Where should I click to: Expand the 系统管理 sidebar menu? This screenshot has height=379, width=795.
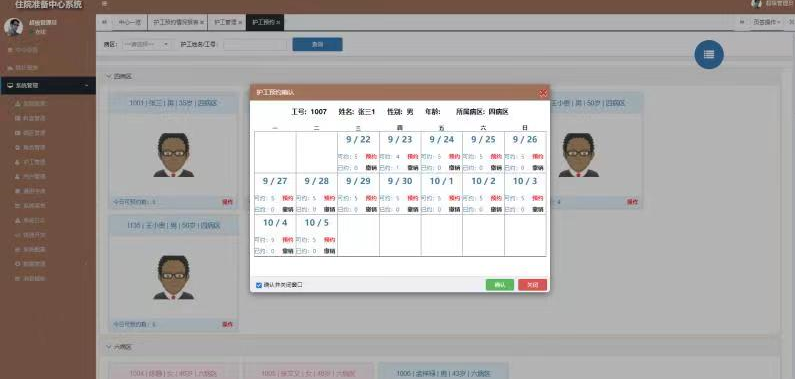click(x=48, y=86)
